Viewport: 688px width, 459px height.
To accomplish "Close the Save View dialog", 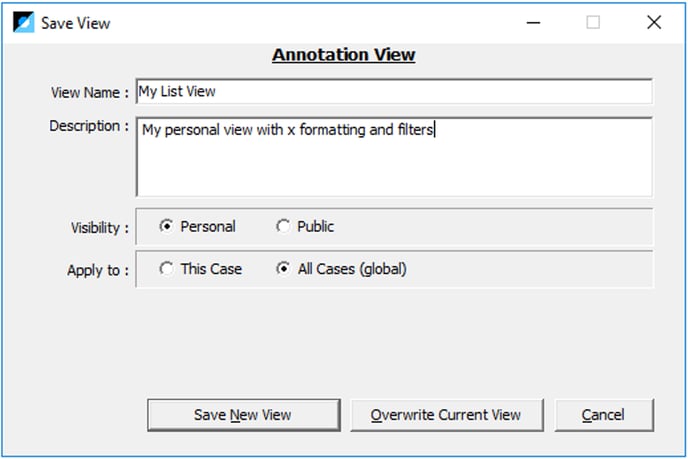I will point(654,22).
